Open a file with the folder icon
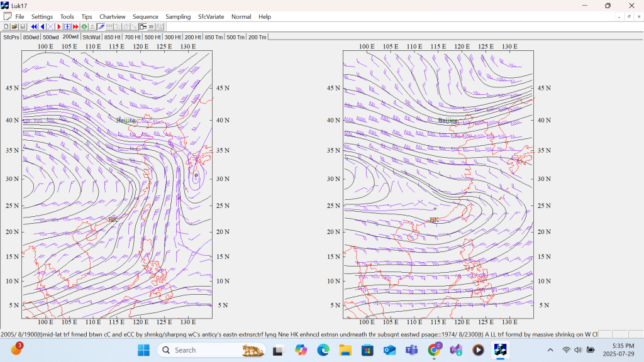 [14, 27]
